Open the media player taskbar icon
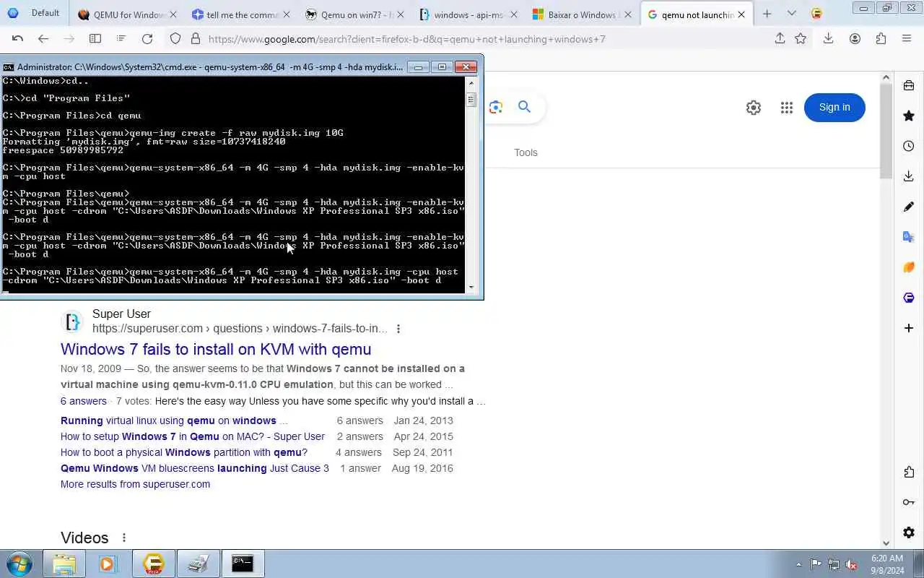 pyautogui.click(x=108, y=564)
